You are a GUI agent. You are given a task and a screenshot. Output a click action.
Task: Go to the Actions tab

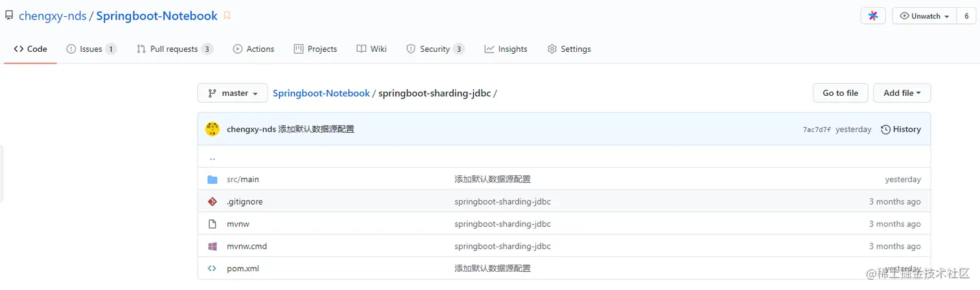click(253, 49)
